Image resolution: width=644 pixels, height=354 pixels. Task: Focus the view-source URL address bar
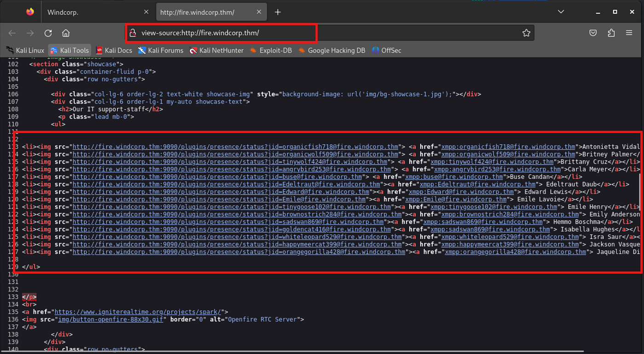(329, 33)
